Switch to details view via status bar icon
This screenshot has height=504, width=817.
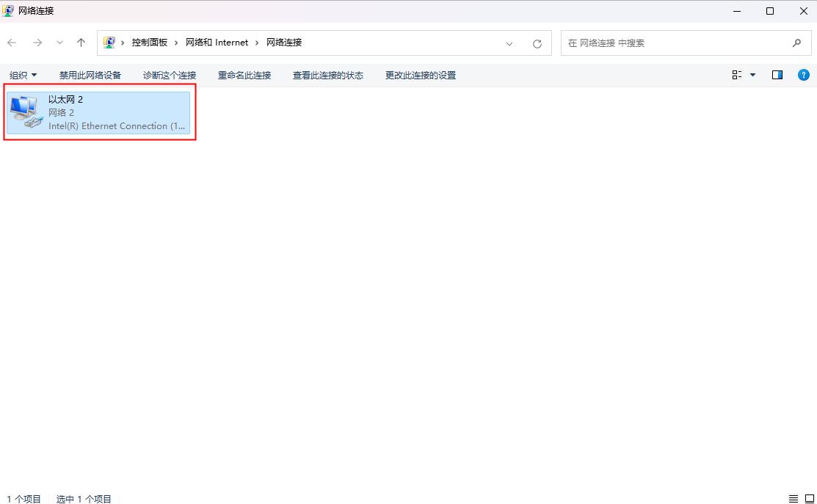[792, 499]
